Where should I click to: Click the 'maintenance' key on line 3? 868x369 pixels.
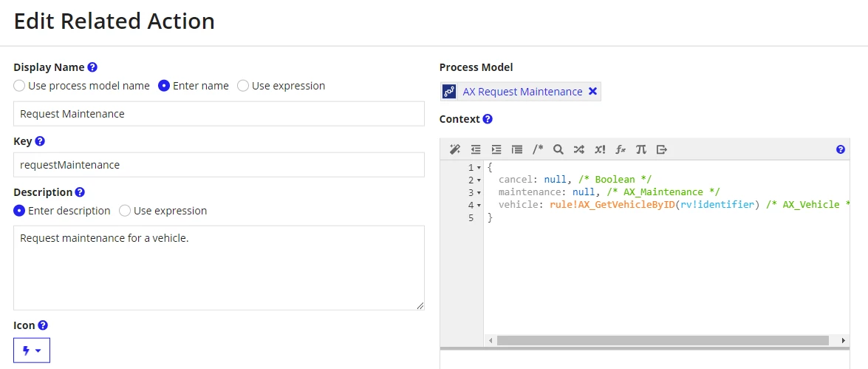529,192
